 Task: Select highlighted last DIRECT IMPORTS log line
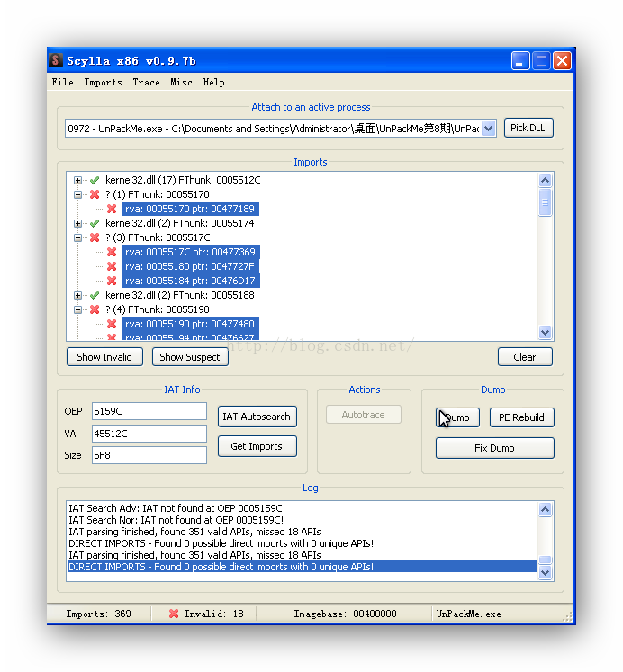click(302, 567)
